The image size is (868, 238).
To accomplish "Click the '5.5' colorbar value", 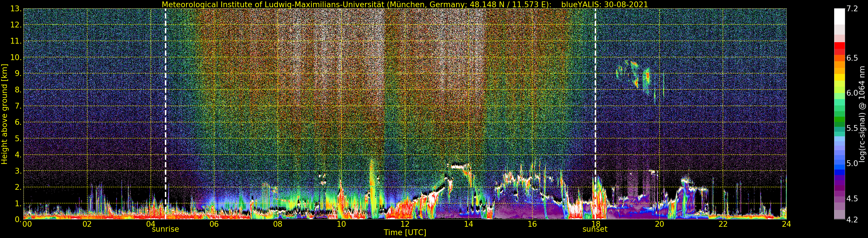I will [852, 128].
